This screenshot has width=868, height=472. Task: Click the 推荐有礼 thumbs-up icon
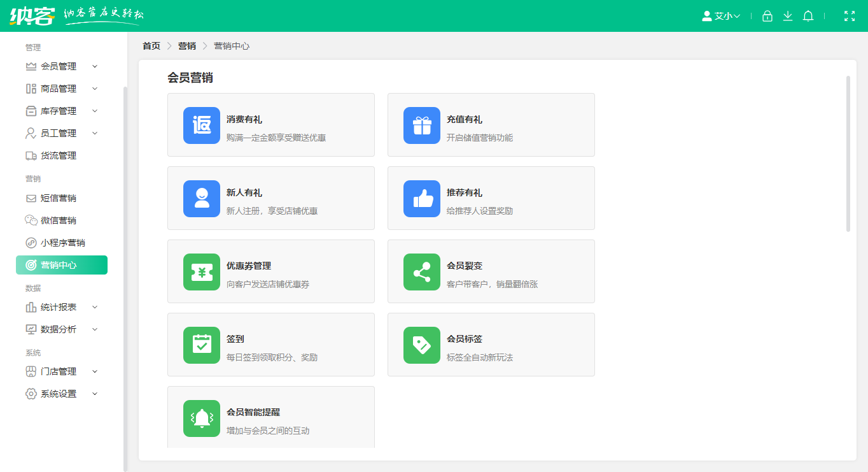(x=421, y=198)
